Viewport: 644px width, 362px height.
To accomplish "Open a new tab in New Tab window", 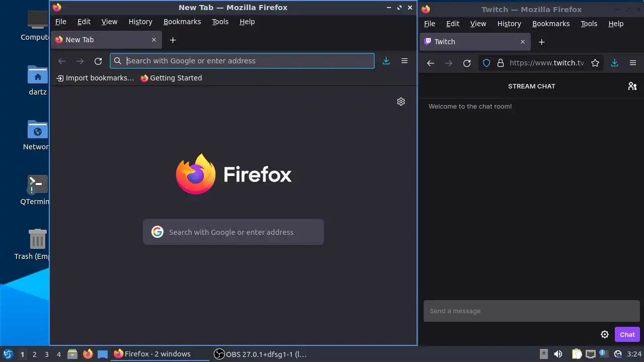I will point(173,40).
